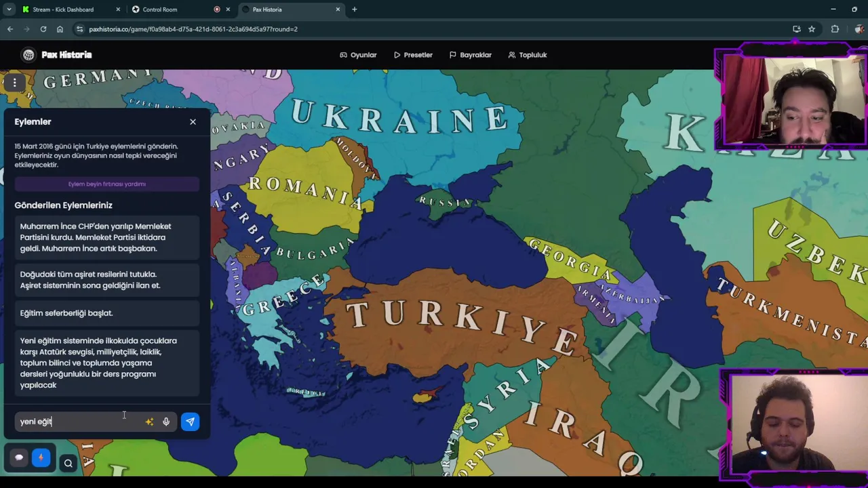
Task: Bookmark this page with the star
Action: pos(812,29)
